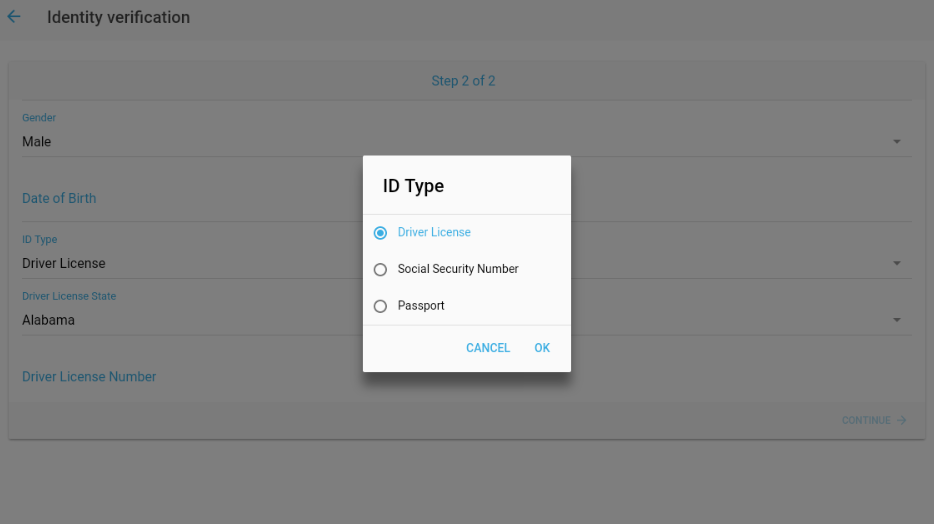Expand the Driver License State dropdown arrow

click(896, 321)
